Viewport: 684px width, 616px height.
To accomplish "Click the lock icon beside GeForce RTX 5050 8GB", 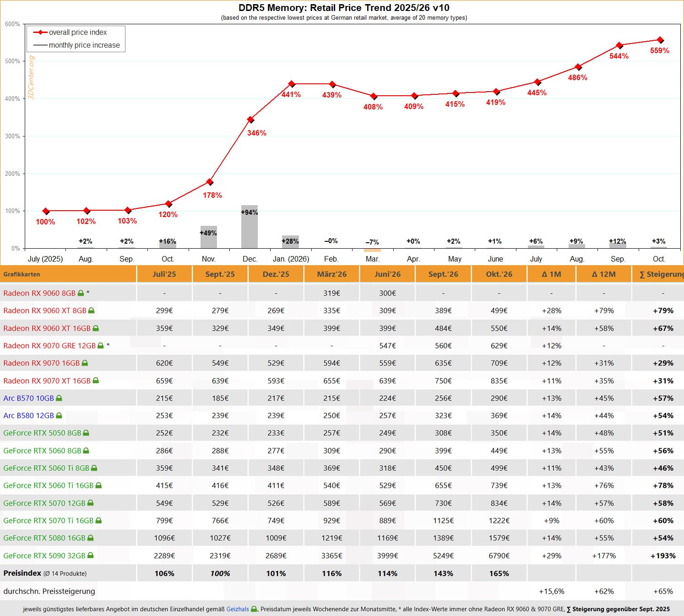I will click(x=86, y=433).
